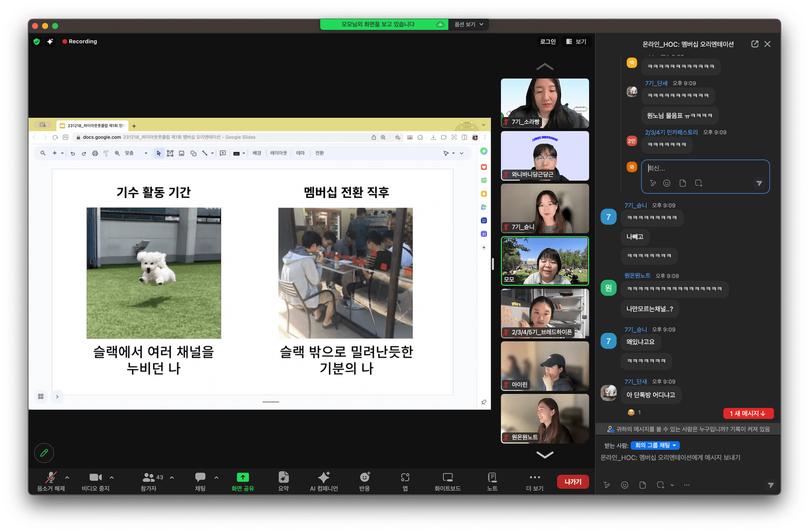
Task: Open the Summary (요약) icon
Action: (x=283, y=477)
